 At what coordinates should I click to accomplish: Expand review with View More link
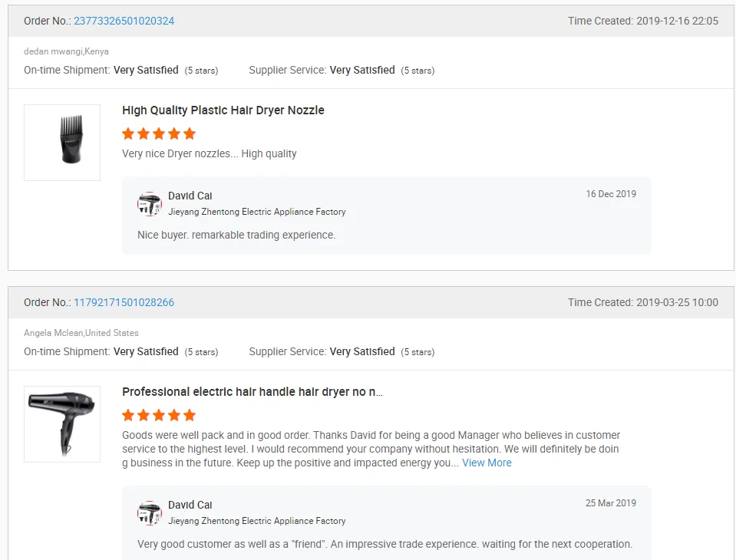tap(487, 463)
